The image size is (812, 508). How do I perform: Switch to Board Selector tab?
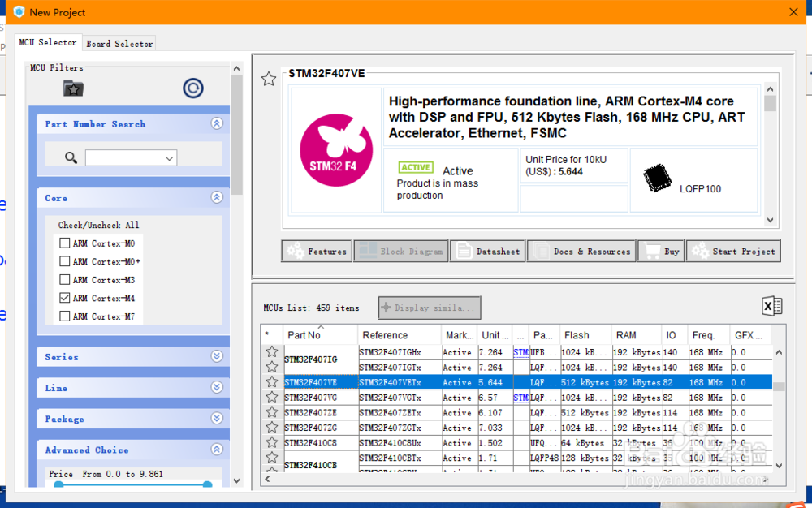pyautogui.click(x=119, y=44)
